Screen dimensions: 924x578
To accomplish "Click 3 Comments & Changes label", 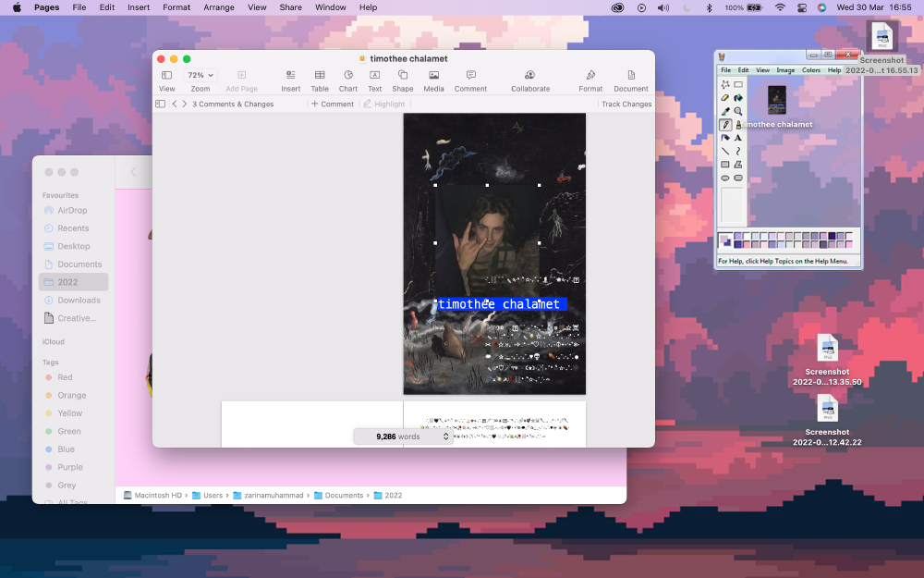I will (233, 104).
